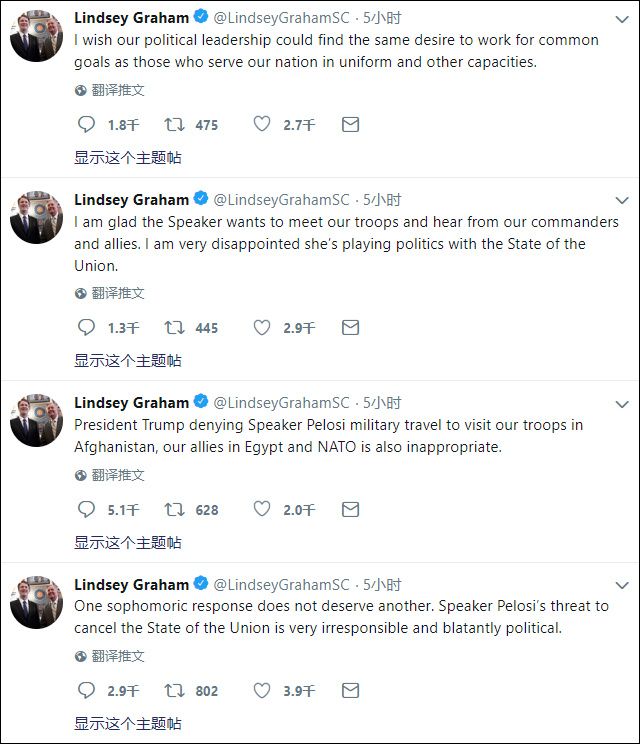Retweet the tweet with 628 retweets
This screenshot has width=640, height=744.
coord(174,510)
